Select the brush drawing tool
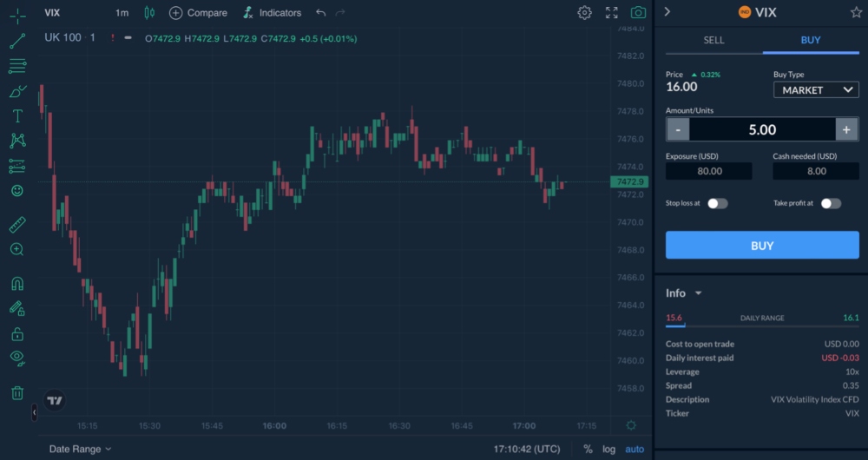 17,91
